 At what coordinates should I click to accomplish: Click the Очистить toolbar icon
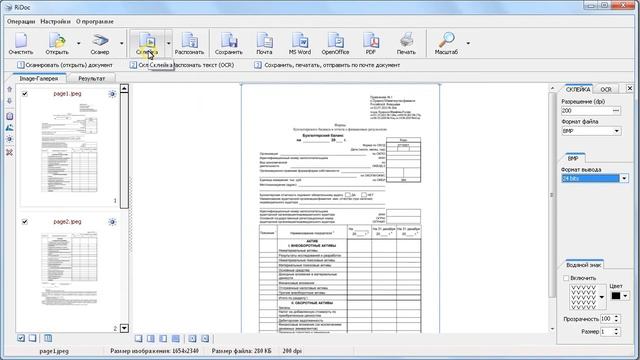(x=21, y=43)
